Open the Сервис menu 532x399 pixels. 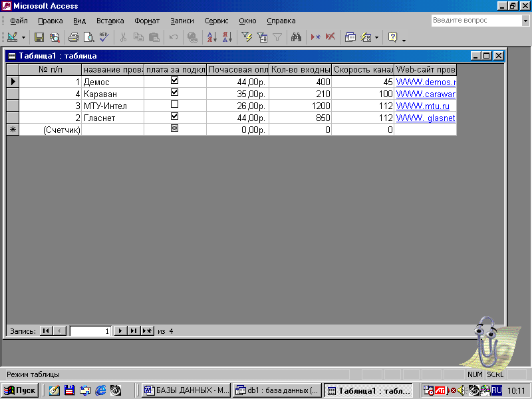point(216,21)
